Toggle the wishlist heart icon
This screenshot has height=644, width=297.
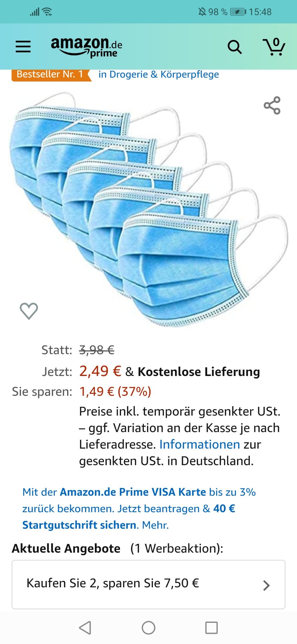tap(29, 311)
